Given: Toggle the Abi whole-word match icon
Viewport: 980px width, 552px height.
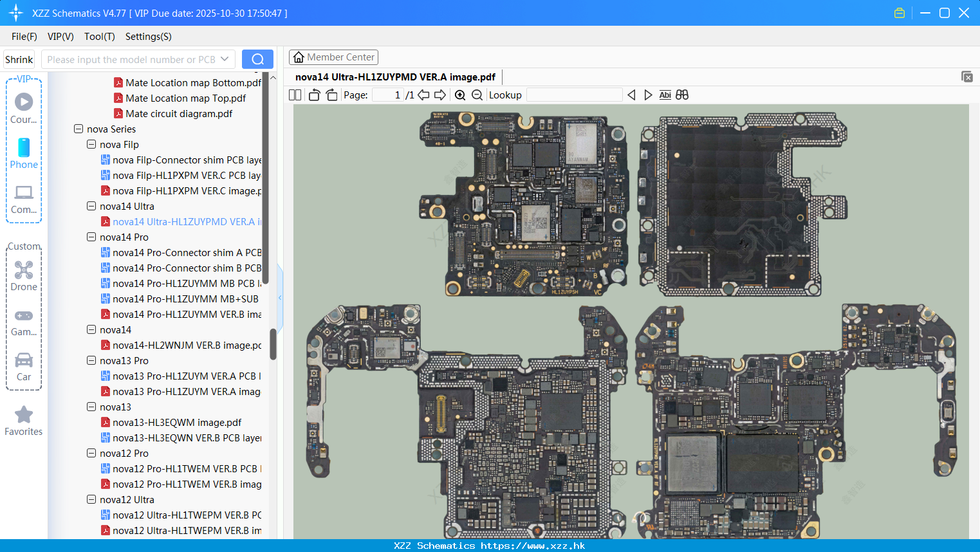Looking at the screenshot, I should 665,95.
